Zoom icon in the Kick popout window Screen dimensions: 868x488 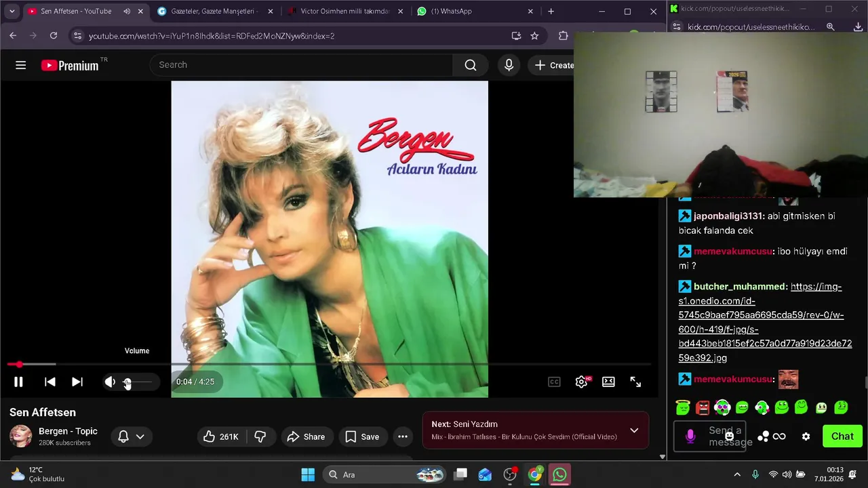pyautogui.click(x=831, y=27)
